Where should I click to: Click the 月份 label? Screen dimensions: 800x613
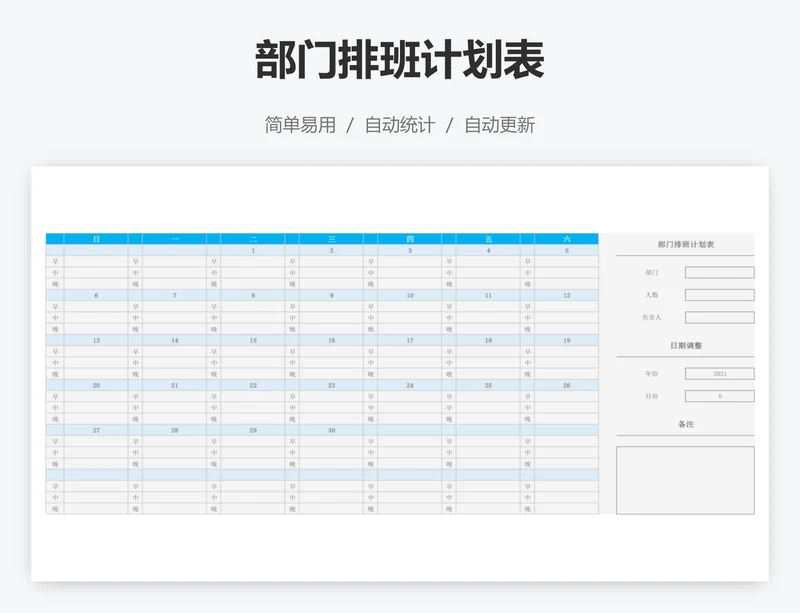pyautogui.click(x=652, y=396)
